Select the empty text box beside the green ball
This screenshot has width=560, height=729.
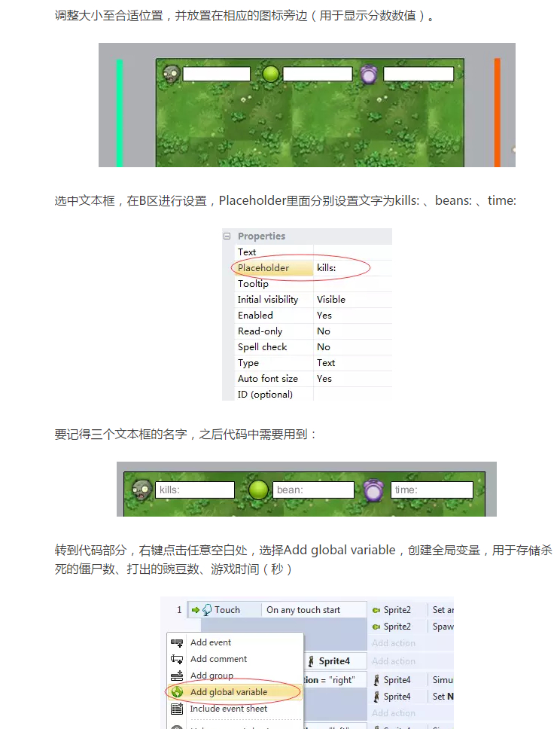pos(318,74)
